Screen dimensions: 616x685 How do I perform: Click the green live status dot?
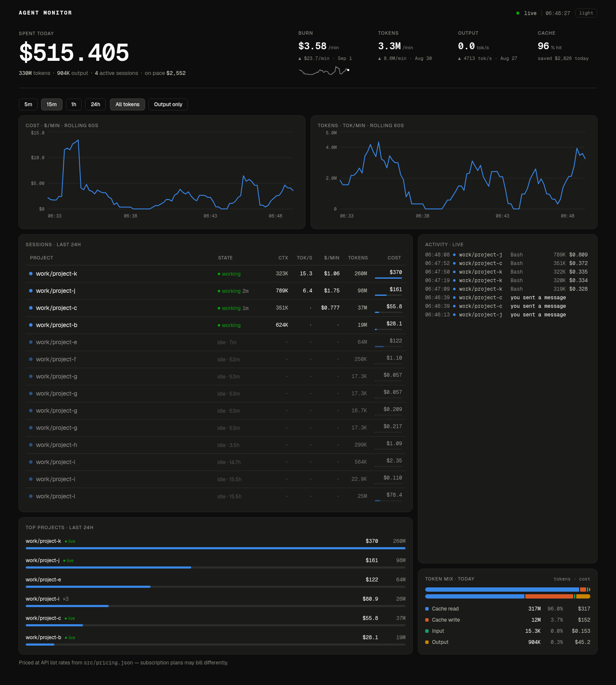(518, 13)
